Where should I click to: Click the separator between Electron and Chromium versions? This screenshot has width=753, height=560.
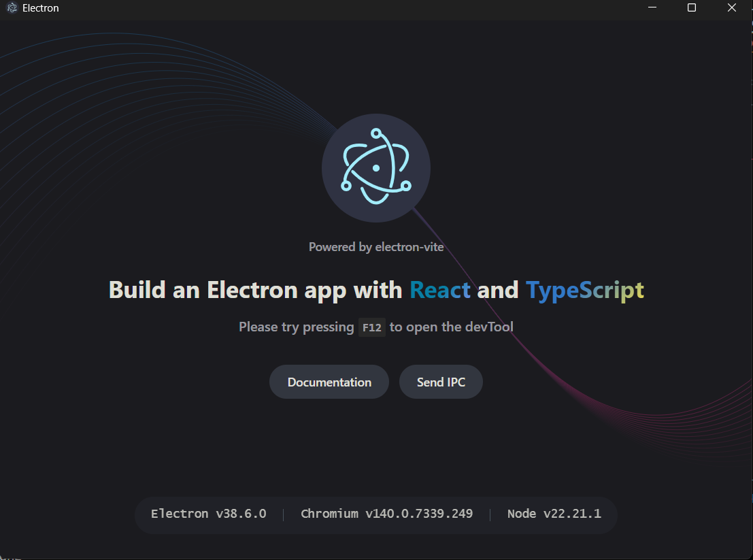point(283,514)
